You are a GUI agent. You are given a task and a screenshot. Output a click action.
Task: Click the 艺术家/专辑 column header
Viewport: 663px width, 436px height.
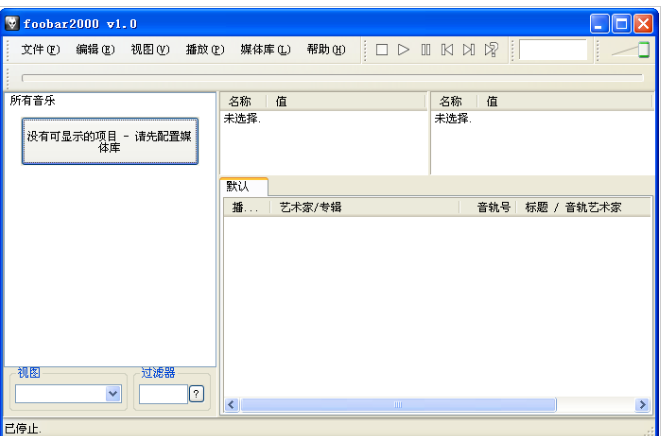click(364, 207)
